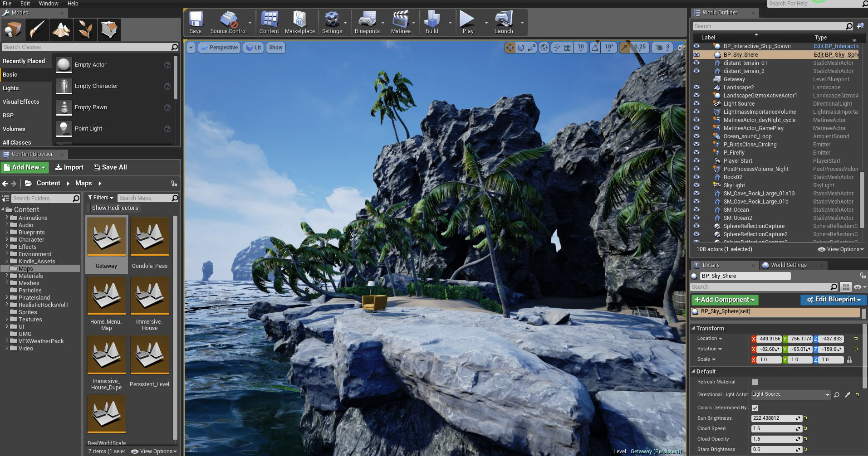Click the Build toolbar icon
This screenshot has height=456, width=868.
[432, 22]
